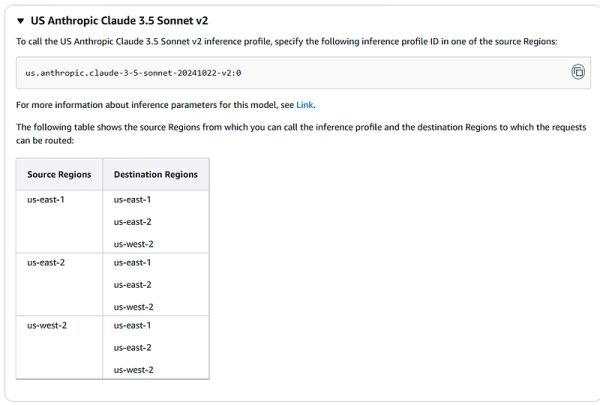Click the us-east-1 source region cell

coord(46,200)
